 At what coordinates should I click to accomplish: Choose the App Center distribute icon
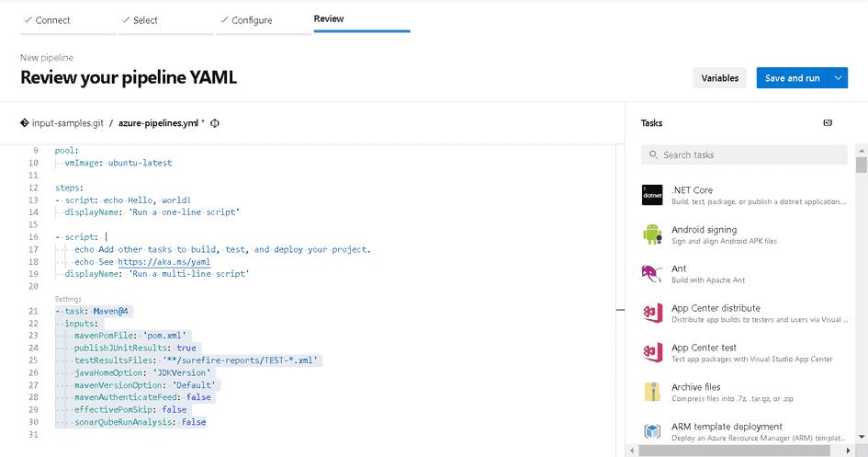click(652, 314)
